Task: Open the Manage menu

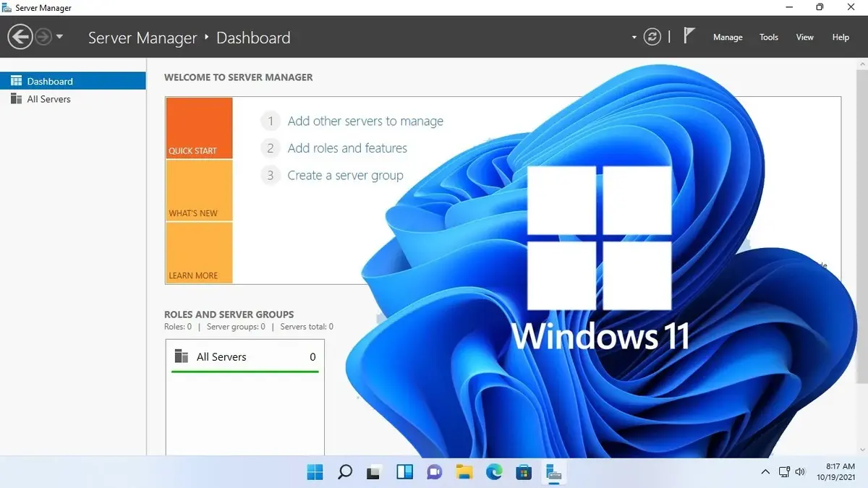Action: pyautogui.click(x=728, y=38)
